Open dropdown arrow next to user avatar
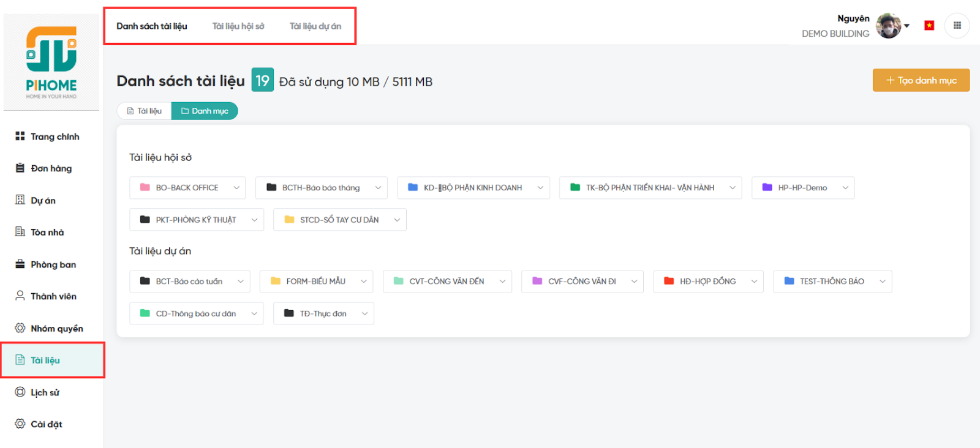Screen dimensions: 980x448 pos(907,26)
